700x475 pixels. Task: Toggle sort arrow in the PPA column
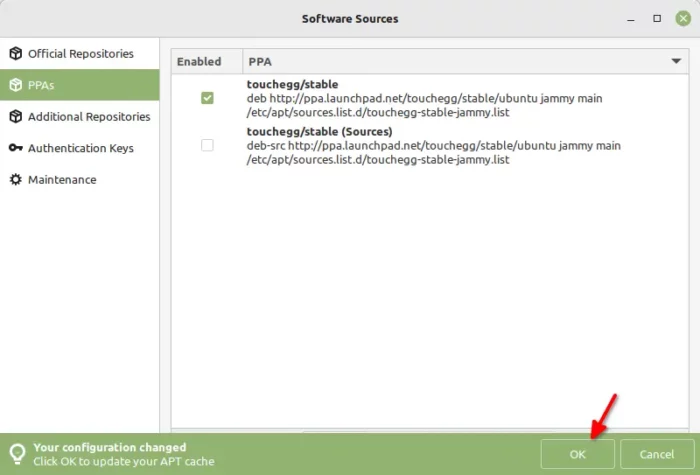pos(676,61)
